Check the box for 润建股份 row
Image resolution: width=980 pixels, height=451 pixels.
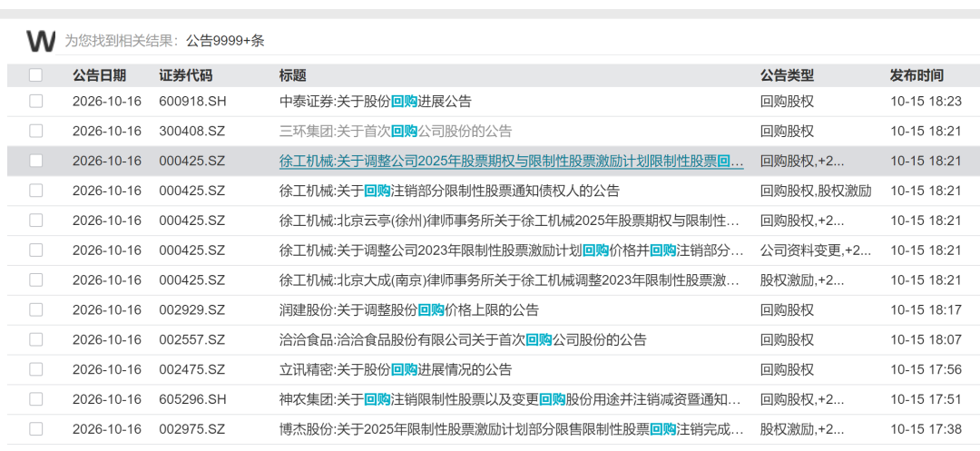tap(35, 309)
